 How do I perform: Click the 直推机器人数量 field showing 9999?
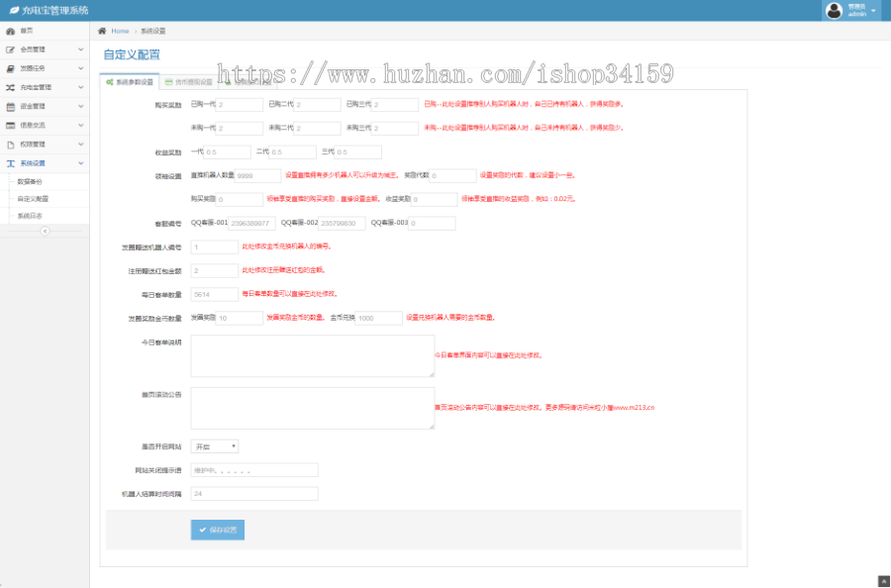257,175
